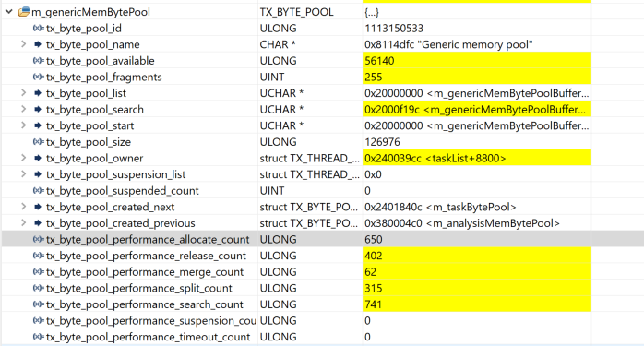
Task: Expand the tx_byte_pool_search pointer
Action: (24, 109)
